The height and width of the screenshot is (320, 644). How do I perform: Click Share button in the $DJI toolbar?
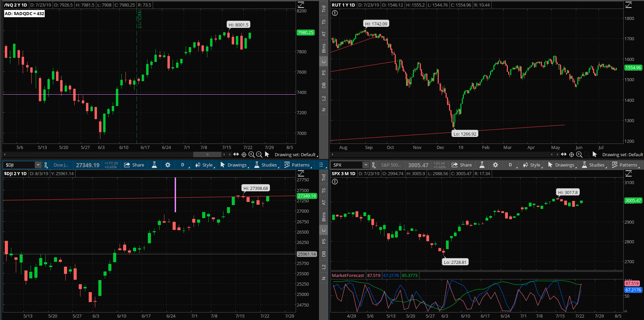tap(134, 165)
